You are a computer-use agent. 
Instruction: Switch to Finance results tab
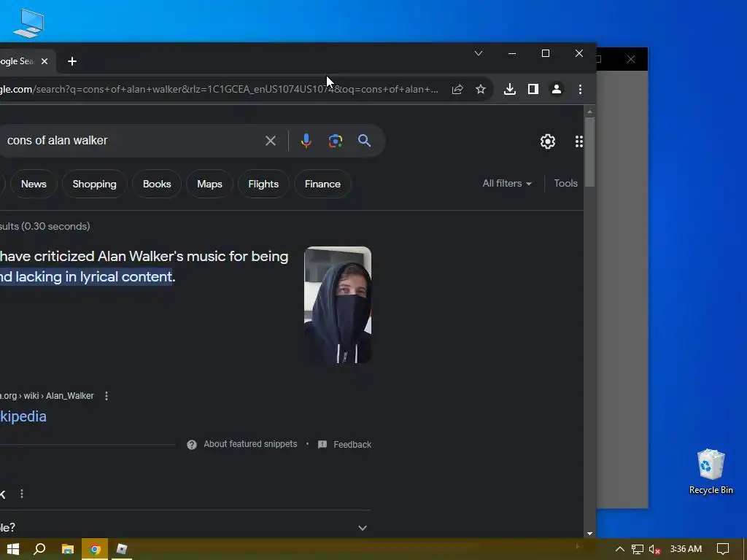pyautogui.click(x=322, y=184)
